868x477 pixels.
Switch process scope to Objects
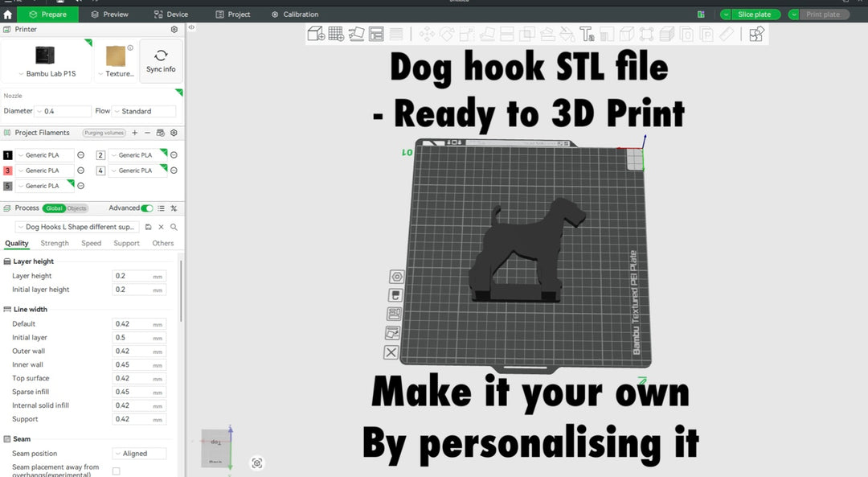coord(77,208)
